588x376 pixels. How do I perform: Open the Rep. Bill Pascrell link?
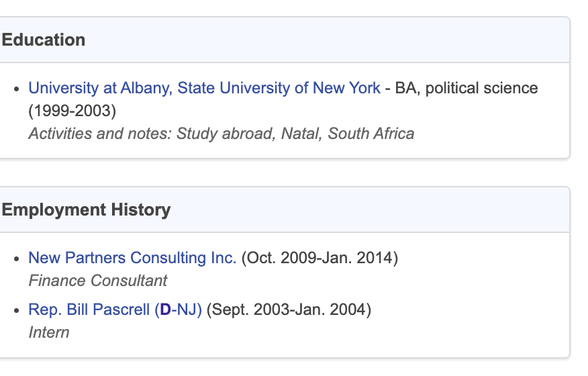[115, 310]
